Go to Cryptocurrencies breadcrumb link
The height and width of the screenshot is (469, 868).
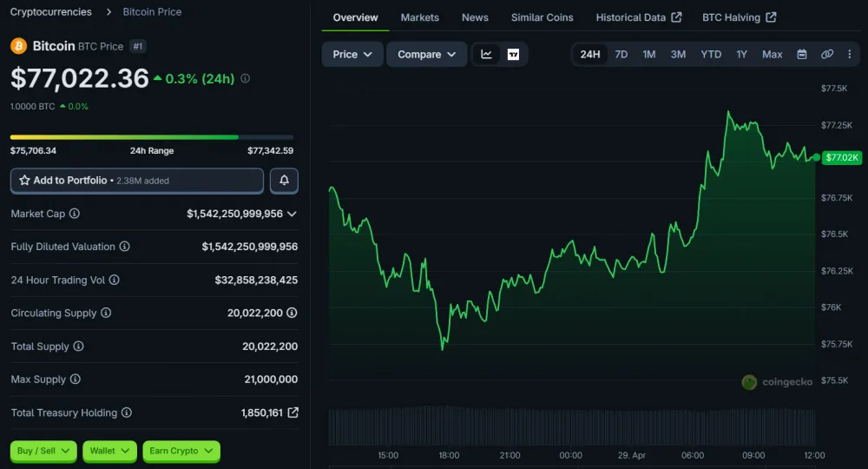tap(51, 11)
